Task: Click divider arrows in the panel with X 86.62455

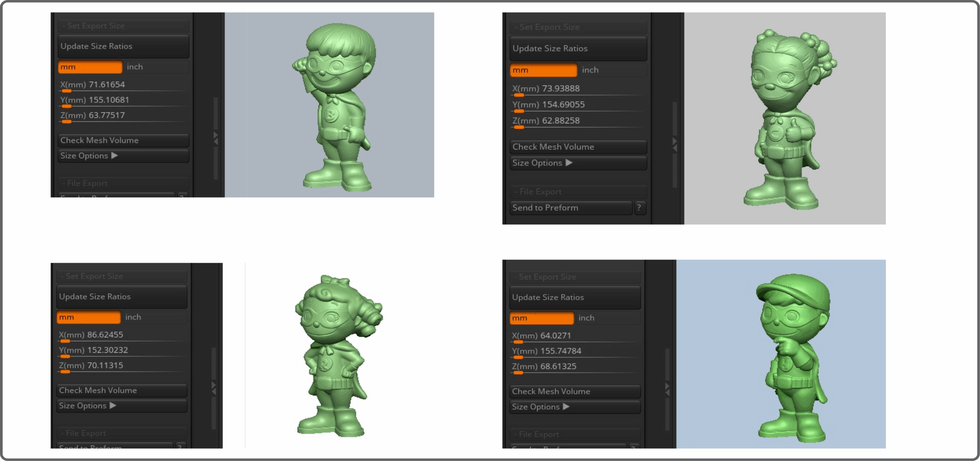Action: [214, 388]
